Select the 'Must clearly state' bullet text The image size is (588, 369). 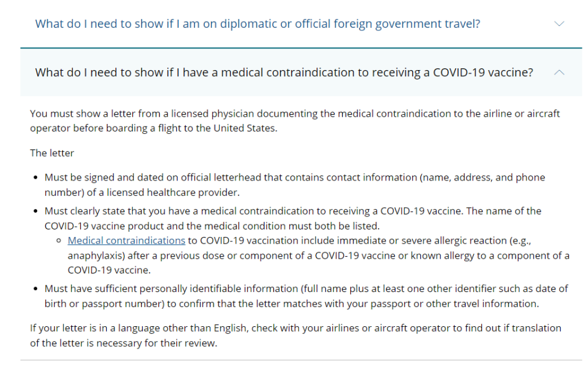292,218
